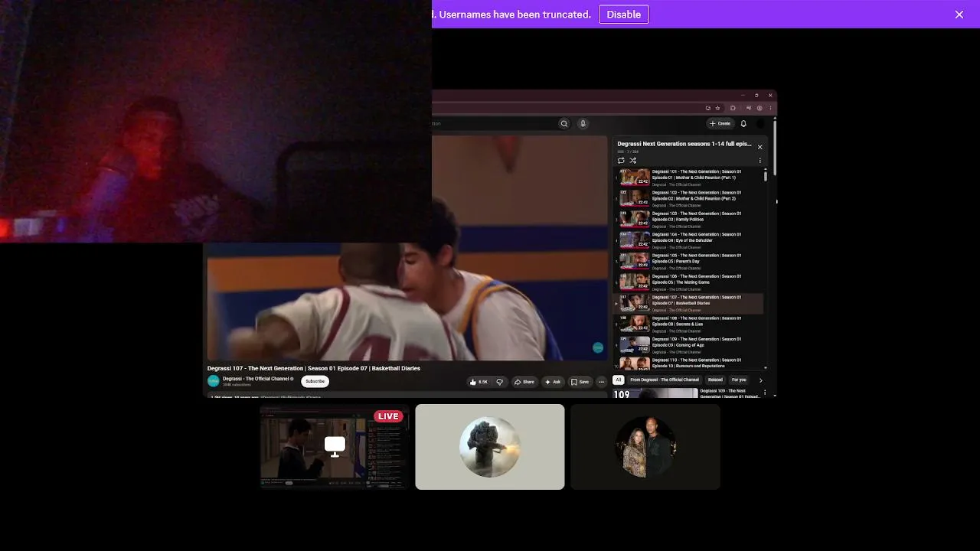The height and width of the screenshot is (551, 980).
Task: Activate voice search microphone icon
Action: (583, 123)
